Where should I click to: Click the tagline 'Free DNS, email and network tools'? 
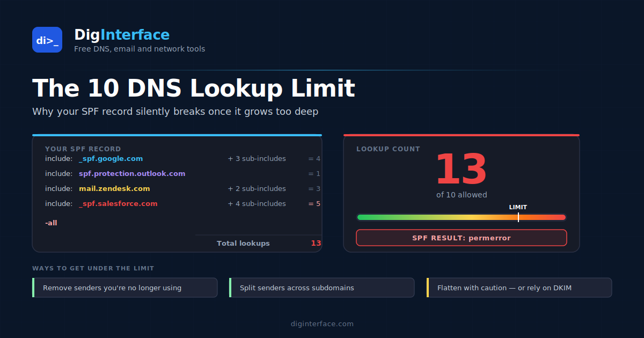[140, 49]
